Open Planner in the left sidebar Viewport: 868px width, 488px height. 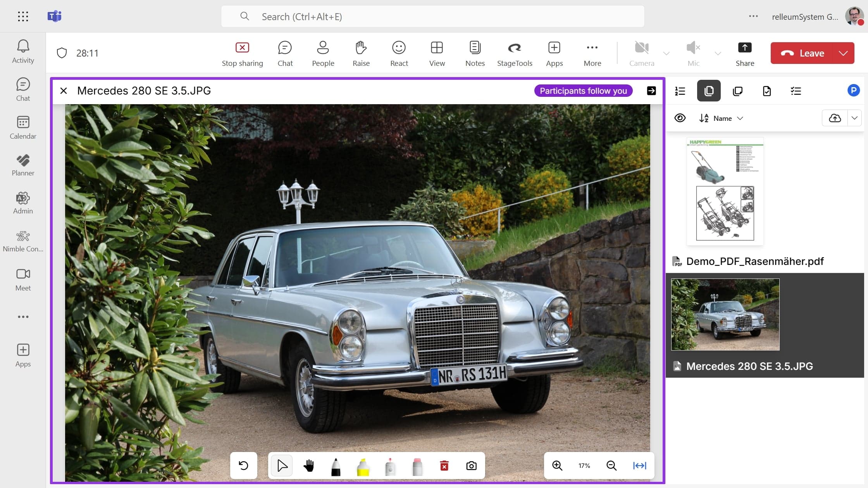tap(23, 165)
